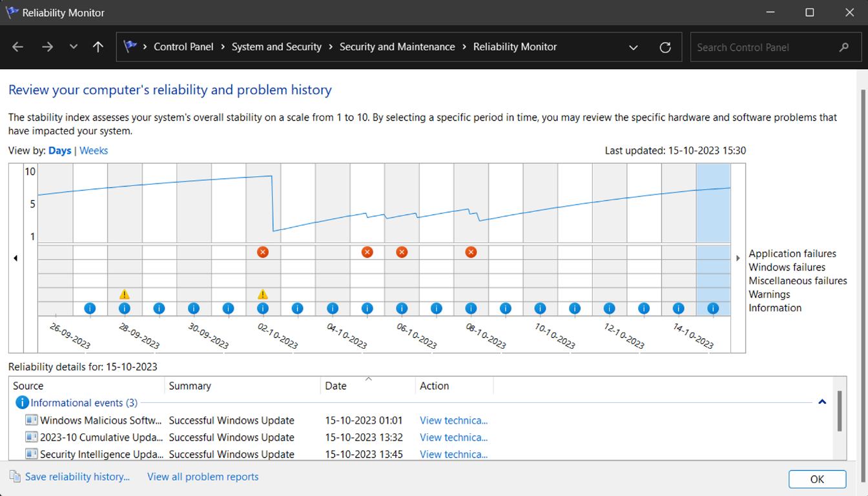Go up one level with the up arrow
868x496 pixels.
click(x=98, y=47)
